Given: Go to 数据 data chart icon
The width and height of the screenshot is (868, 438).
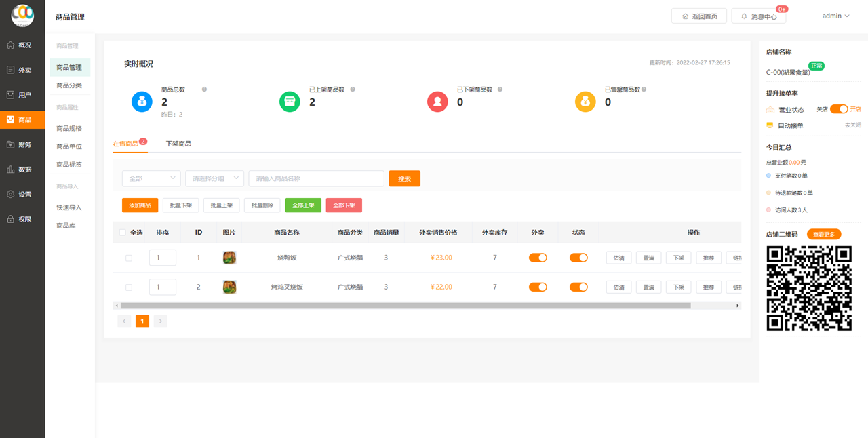Looking at the screenshot, I should 11,170.
